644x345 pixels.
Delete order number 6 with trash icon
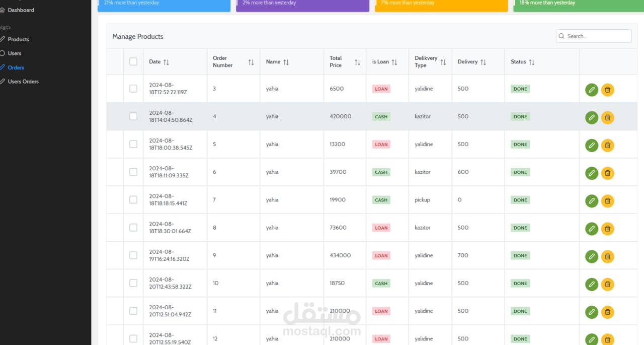coord(608,173)
